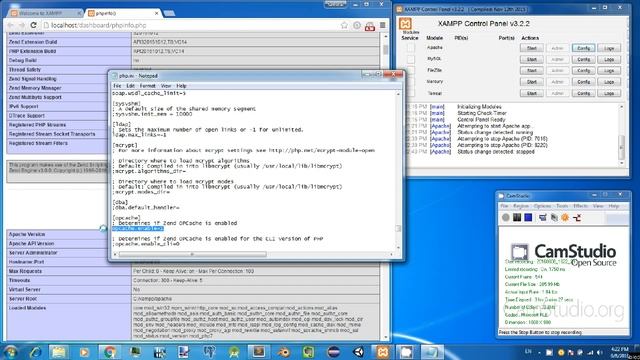Open the Blender icon on the taskbar
Screen dimensions: 640x360
[284, 352]
